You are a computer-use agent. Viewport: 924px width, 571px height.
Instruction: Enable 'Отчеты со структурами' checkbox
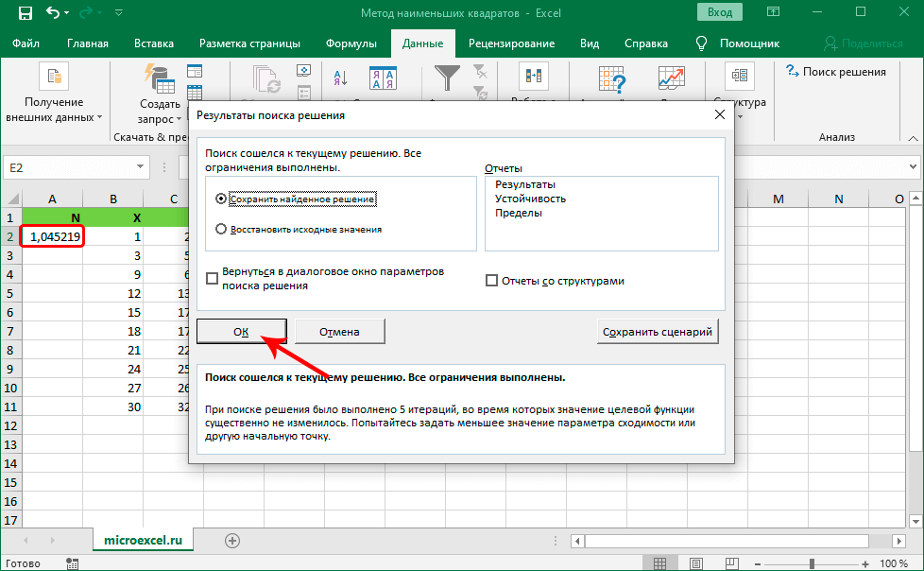pos(491,281)
